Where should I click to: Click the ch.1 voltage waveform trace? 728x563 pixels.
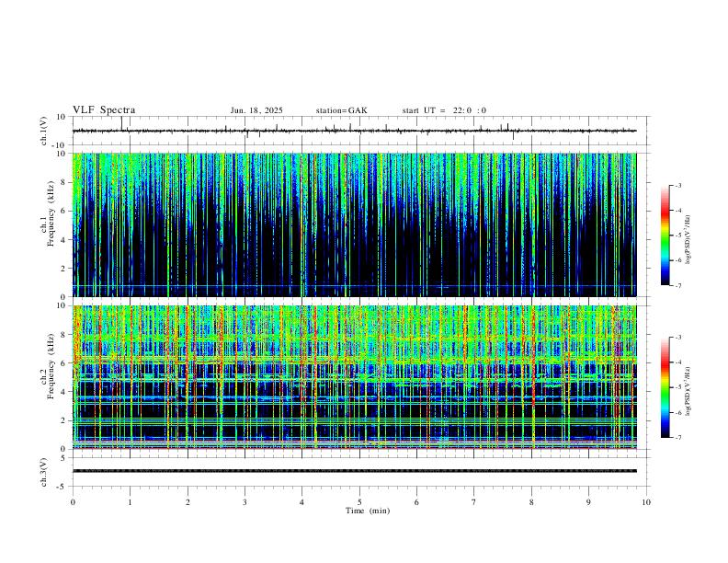(x=354, y=131)
